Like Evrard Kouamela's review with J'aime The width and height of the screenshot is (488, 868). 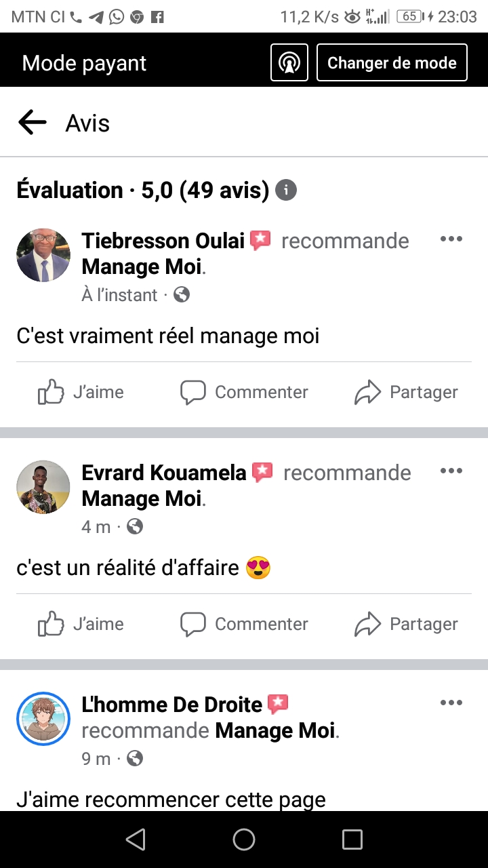(x=81, y=624)
